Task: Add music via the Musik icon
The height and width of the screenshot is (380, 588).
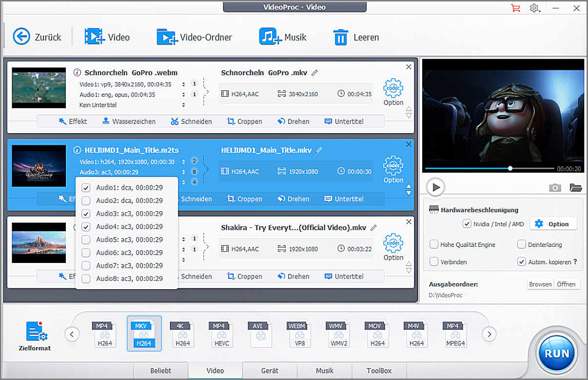Action: coord(270,37)
